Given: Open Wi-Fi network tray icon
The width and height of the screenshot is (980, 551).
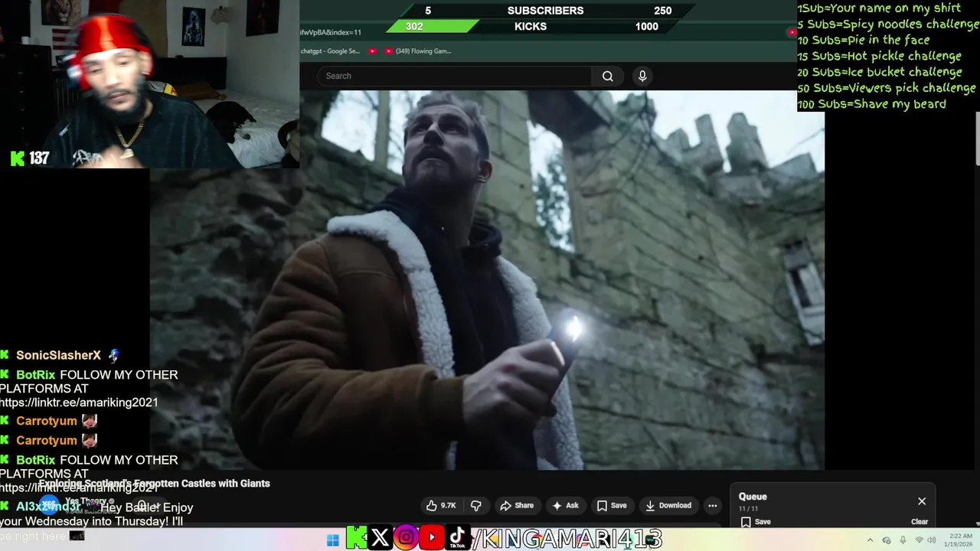Looking at the screenshot, I should coord(920,540).
